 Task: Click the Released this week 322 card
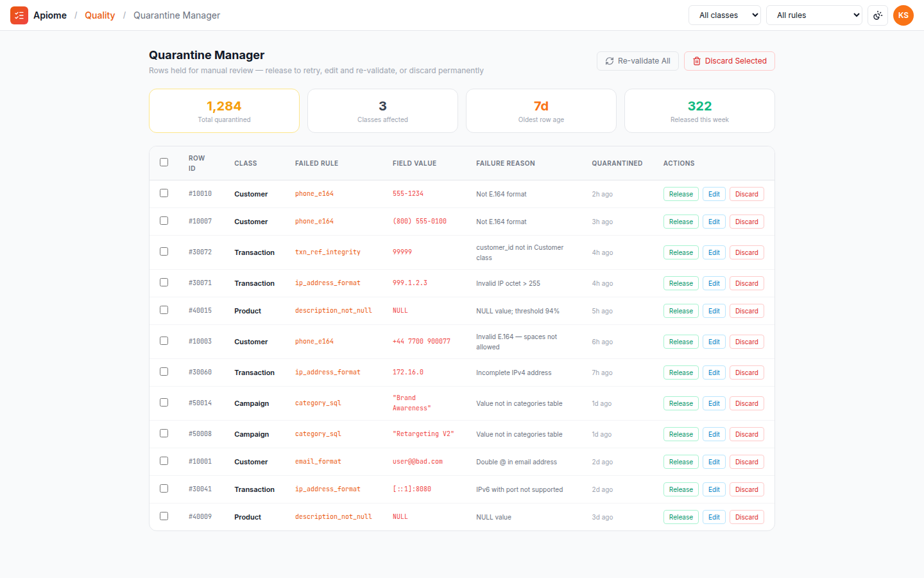click(x=699, y=111)
